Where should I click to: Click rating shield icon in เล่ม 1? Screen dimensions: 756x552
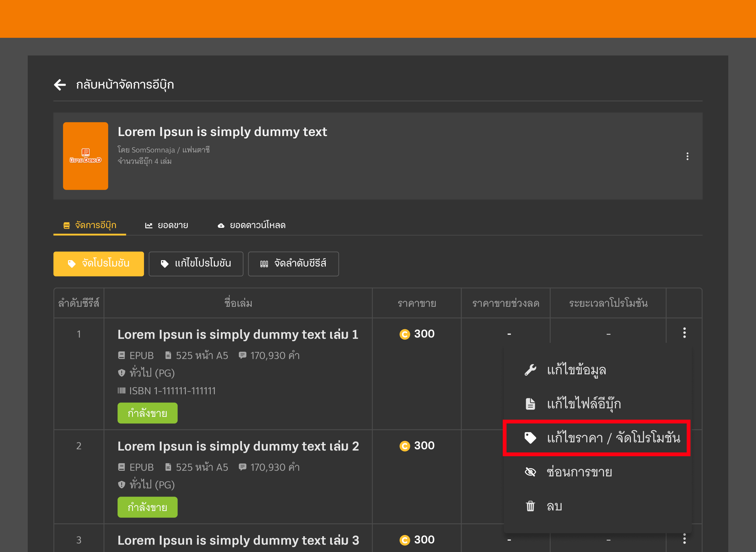[x=122, y=373]
